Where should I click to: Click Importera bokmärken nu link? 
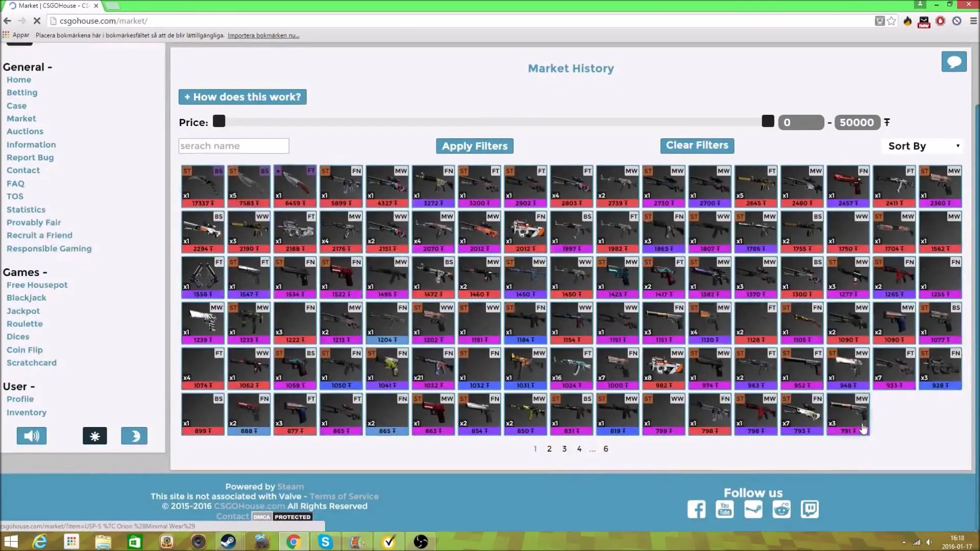(263, 35)
